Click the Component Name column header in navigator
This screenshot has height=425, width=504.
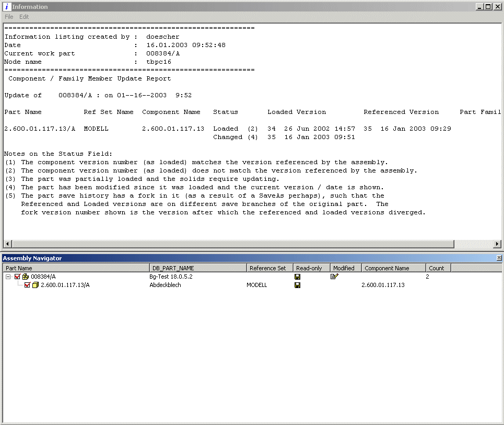tap(394, 268)
